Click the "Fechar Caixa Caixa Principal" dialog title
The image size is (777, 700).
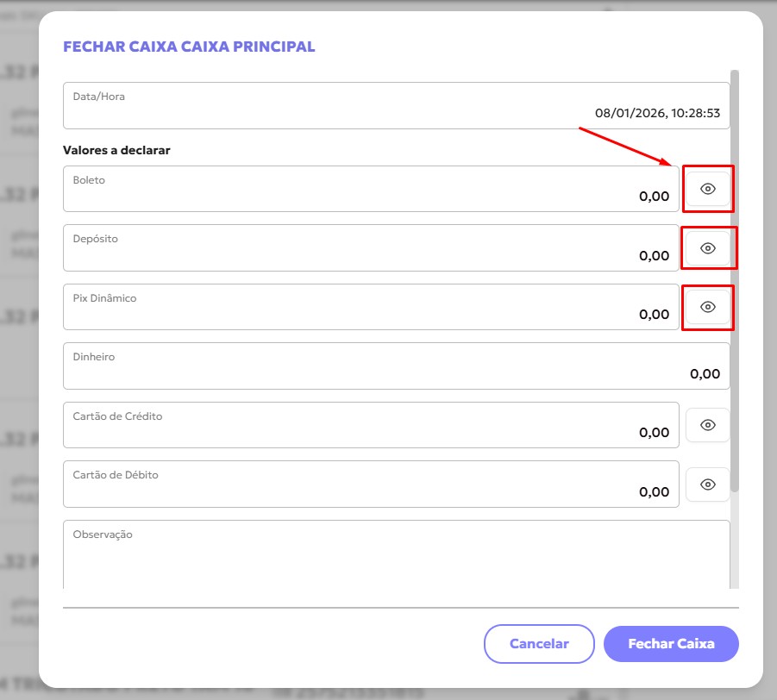[x=189, y=47]
